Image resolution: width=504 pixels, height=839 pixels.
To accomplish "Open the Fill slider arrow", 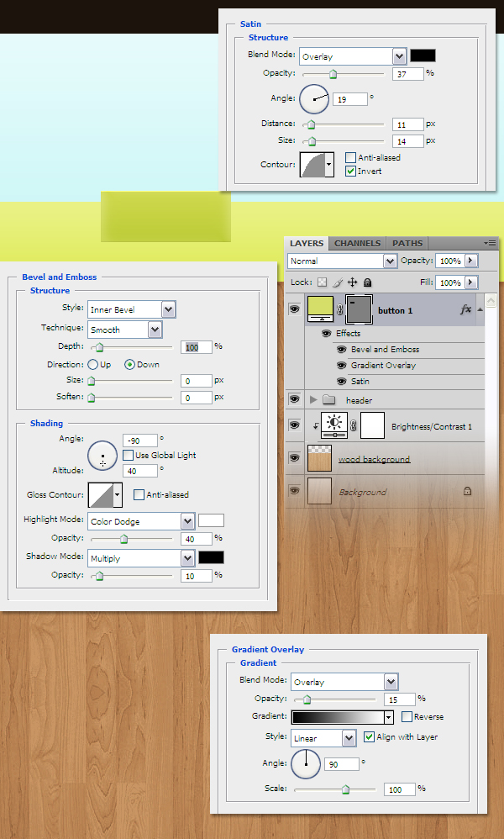I will click(x=470, y=282).
